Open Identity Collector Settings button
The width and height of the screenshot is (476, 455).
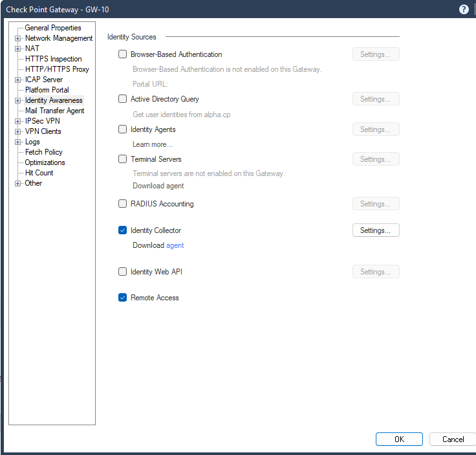tap(376, 230)
